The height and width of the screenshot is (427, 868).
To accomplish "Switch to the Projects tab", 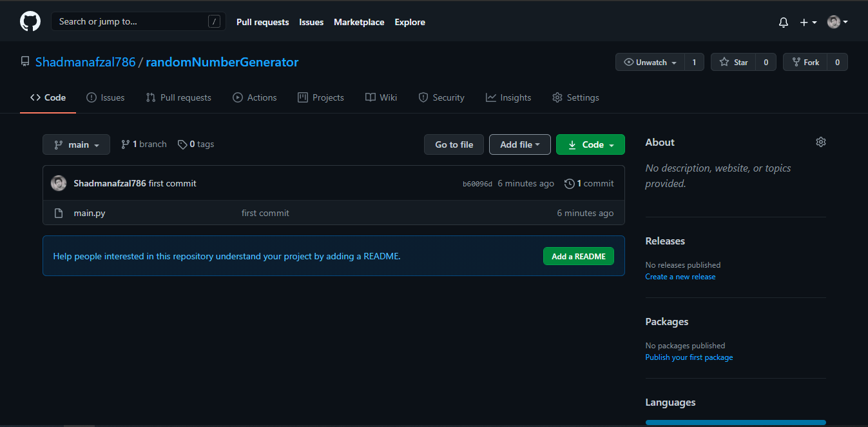I will (321, 97).
